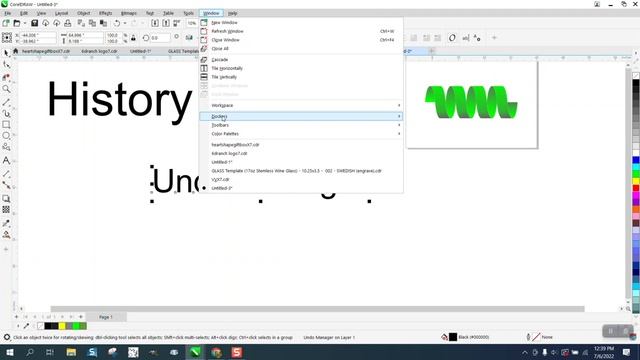Open the Bitmaps menu
Viewport: 640px width, 360px height.
129,13
